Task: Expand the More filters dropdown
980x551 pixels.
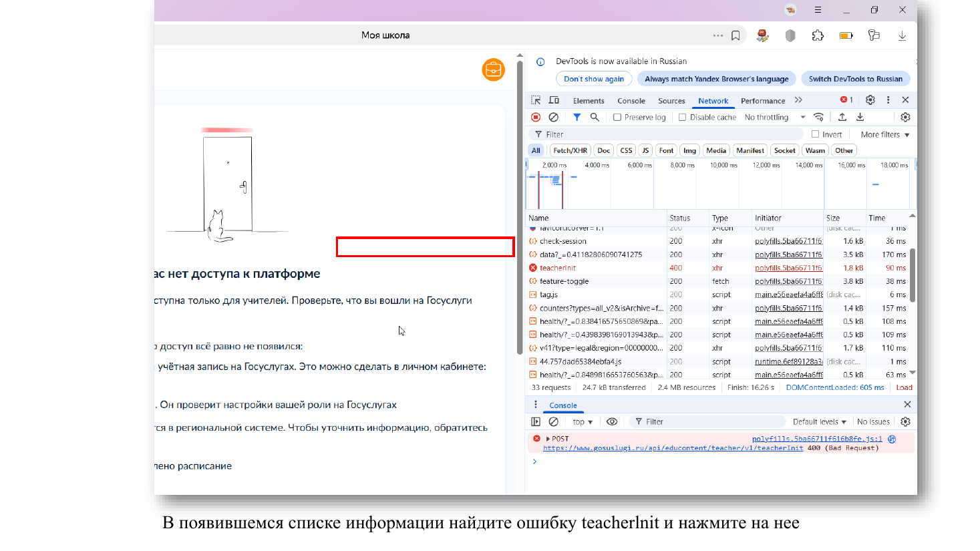Action: coord(885,134)
